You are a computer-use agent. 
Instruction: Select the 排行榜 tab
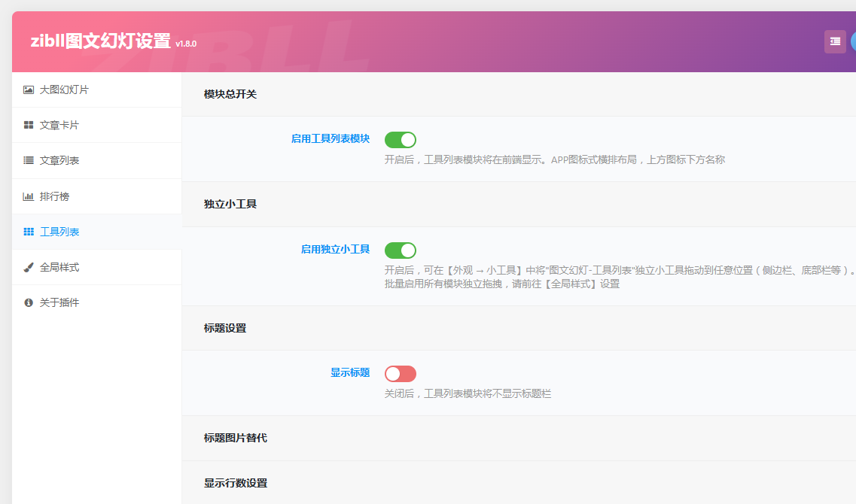tap(96, 196)
